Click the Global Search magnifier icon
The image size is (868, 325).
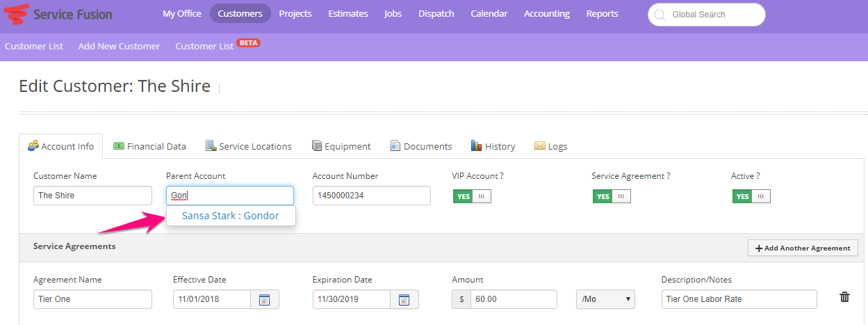(660, 15)
